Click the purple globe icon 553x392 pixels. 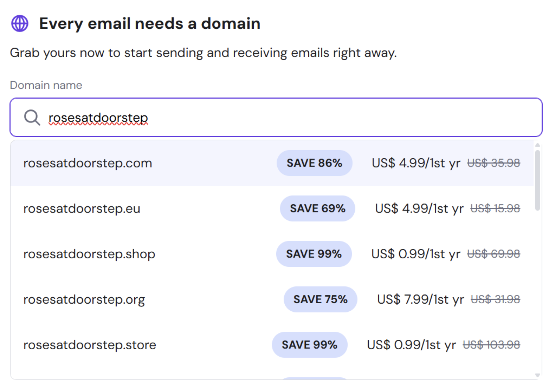[20, 23]
